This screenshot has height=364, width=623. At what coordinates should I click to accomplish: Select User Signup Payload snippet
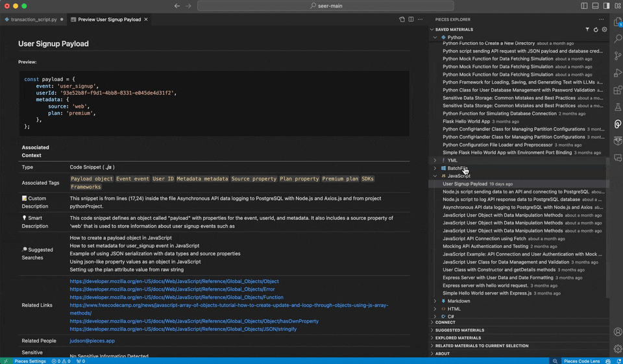click(x=519, y=184)
